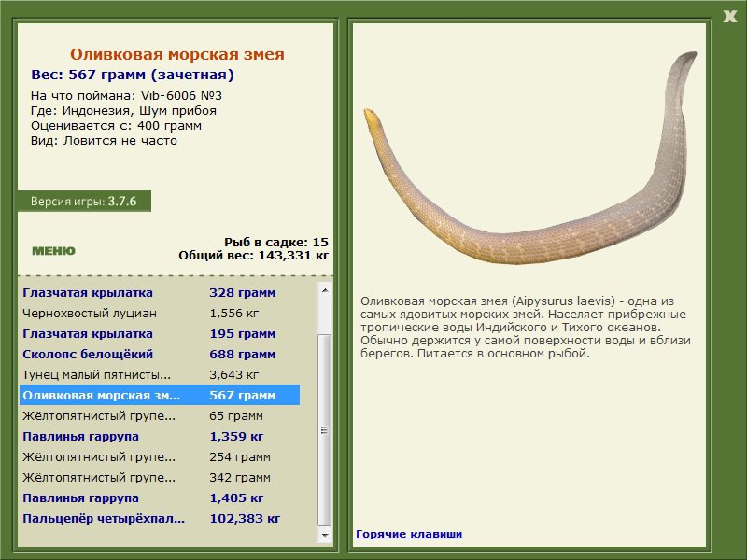Select the Тунец малый пятнистый entry
The image size is (747, 560).
pos(160,375)
